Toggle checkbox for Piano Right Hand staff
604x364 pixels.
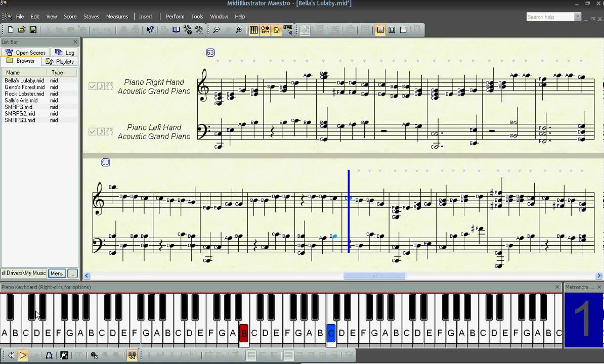coord(92,86)
